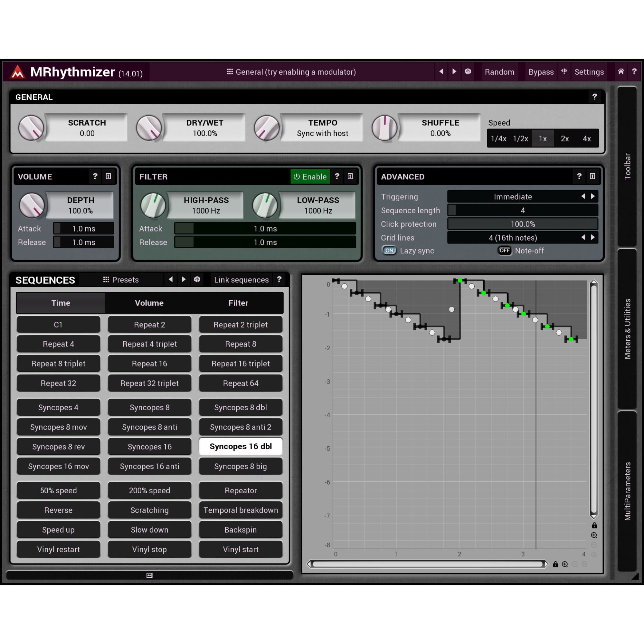This screenshot has width=644, height=644.
Task: Click the graph horizontal scrollbar
Action: (428, 564)
